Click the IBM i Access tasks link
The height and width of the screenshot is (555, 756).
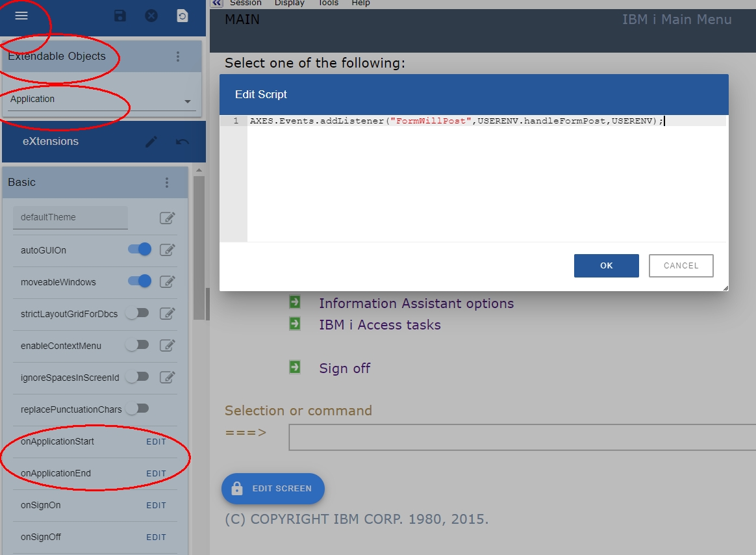pos(379,325)
